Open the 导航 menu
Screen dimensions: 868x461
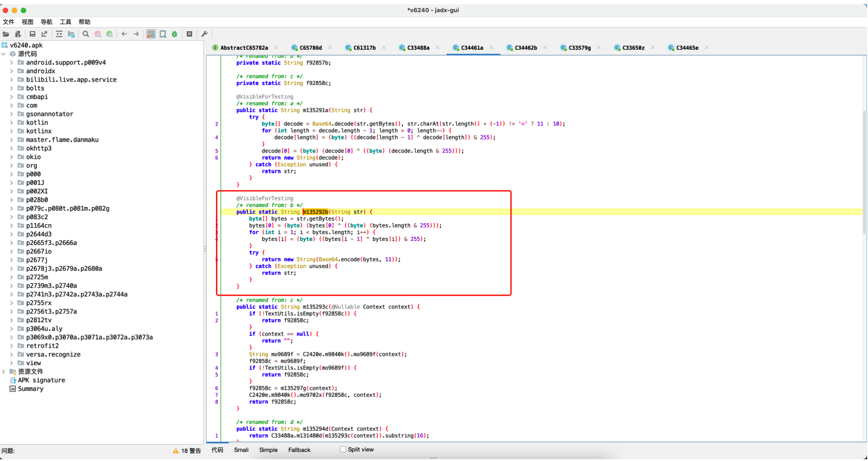click(47, 22)
